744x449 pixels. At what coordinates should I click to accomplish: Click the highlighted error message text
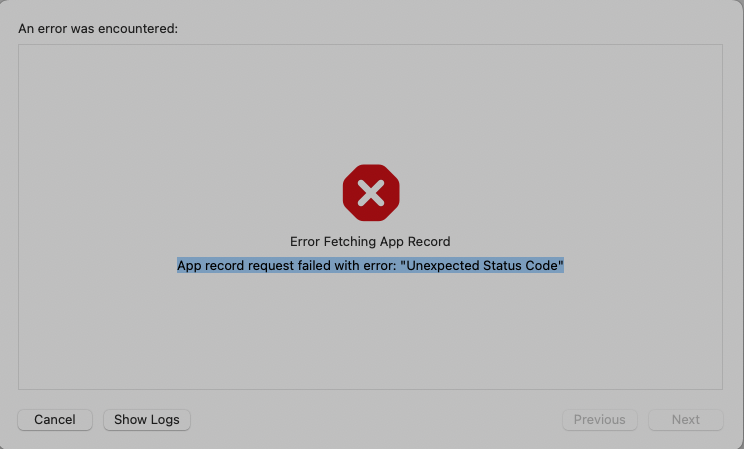(370, 266)
